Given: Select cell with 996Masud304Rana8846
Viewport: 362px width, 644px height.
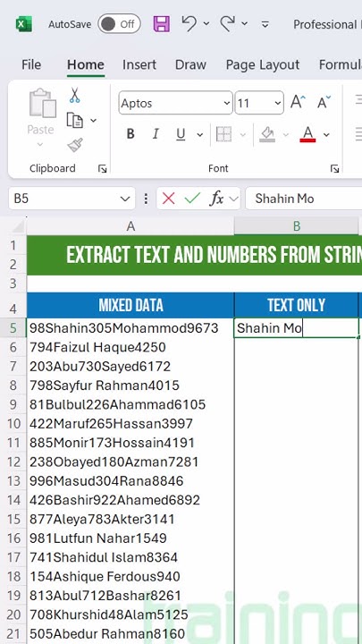Looking at the screenshot, I should point(130,481).
